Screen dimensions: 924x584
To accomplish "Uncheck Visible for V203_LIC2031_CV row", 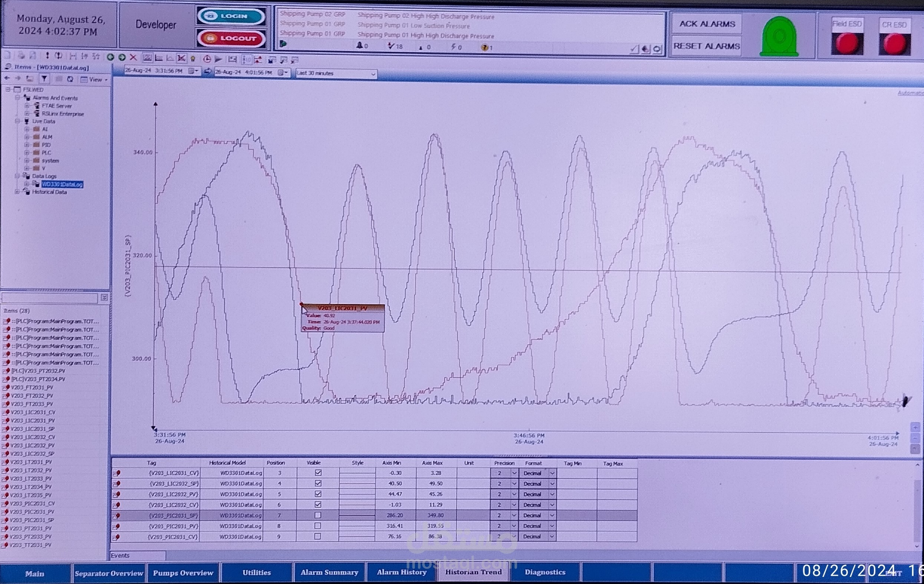I will pyautogui.click(x=318, y=473).
